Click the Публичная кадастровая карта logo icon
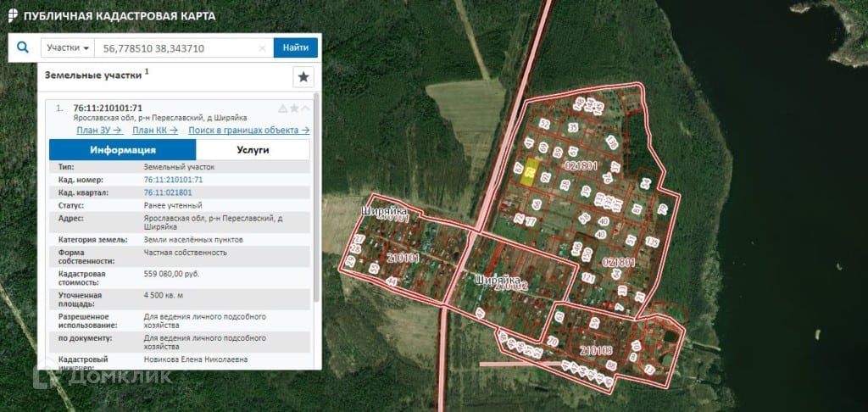 tap(13, 15)
